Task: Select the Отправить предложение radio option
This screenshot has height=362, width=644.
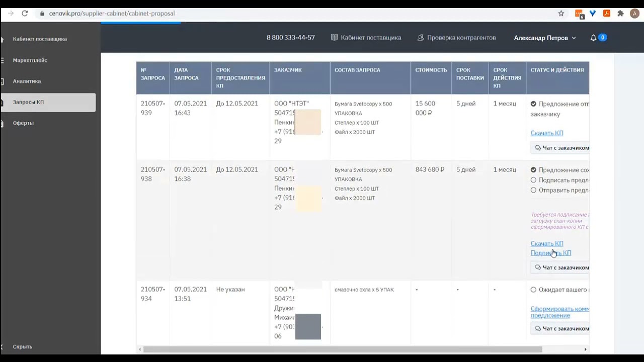Action: click(533, 190)
